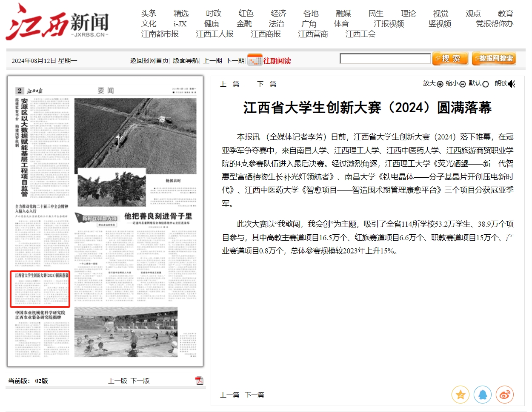This screenshot has width=532, height=412.
Task: Click 下一篇 link above the article title
Action: coord(266,84)
